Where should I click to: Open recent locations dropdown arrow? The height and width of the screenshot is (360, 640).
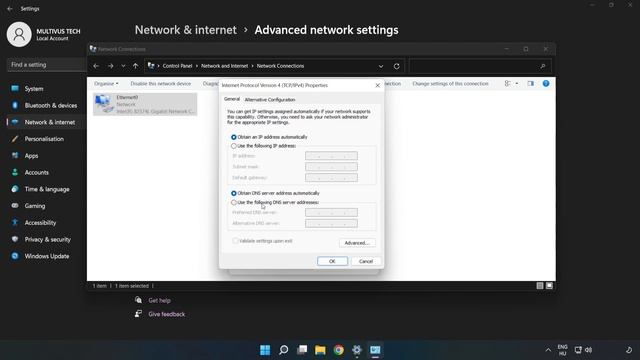pyautogui.click(x=123, y=66)
